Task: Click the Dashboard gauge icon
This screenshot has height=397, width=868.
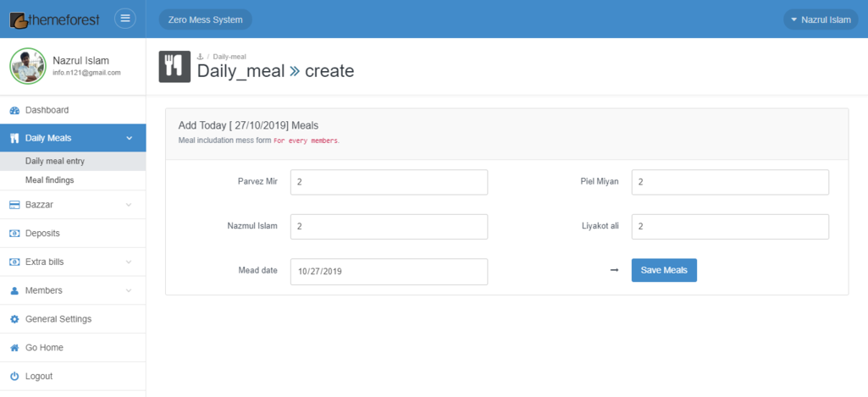Action: pyautogui.click(x=14, y=110)
